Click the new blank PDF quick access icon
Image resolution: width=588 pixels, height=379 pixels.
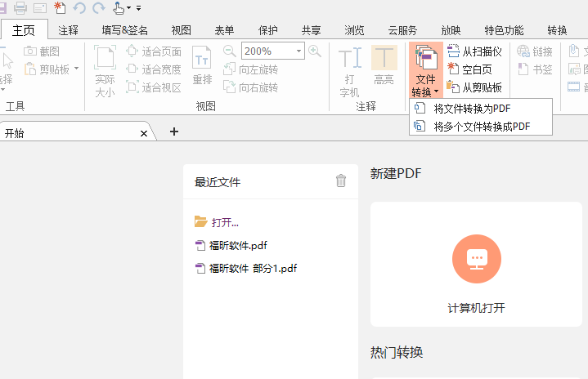(x=60, y=7)
